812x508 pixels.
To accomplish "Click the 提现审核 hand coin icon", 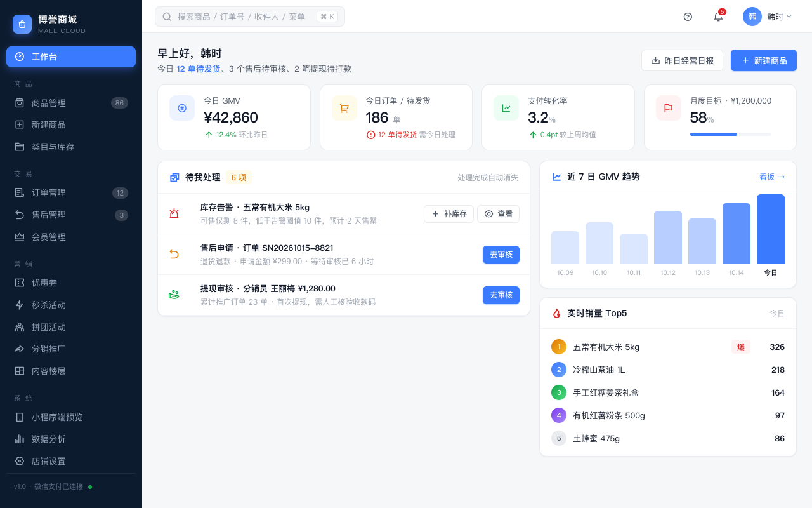I will [x=174, y=295].
